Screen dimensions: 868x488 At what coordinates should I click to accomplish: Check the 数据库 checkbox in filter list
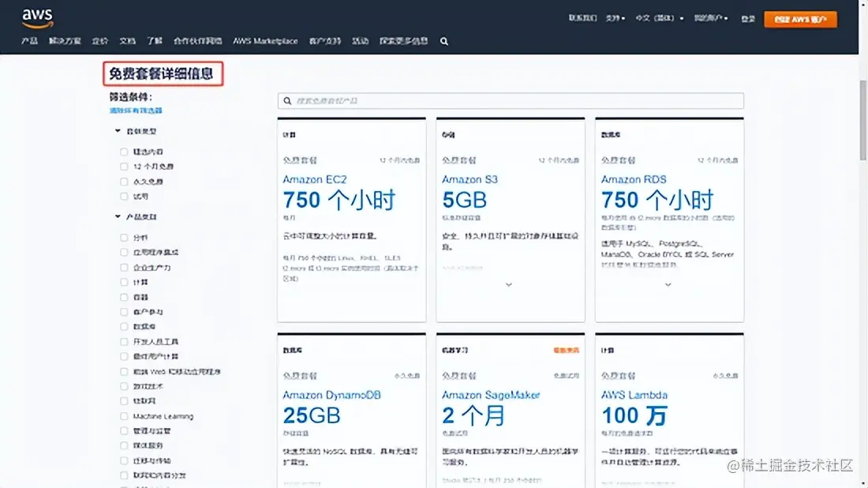click(x=124, y=327)
